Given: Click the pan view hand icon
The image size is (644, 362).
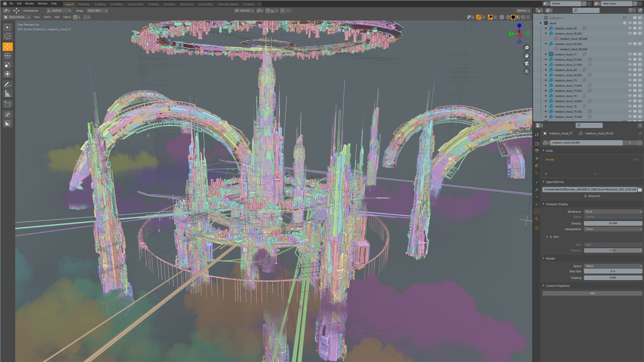Looking at the screenshot, I should (x=526, y=56).
